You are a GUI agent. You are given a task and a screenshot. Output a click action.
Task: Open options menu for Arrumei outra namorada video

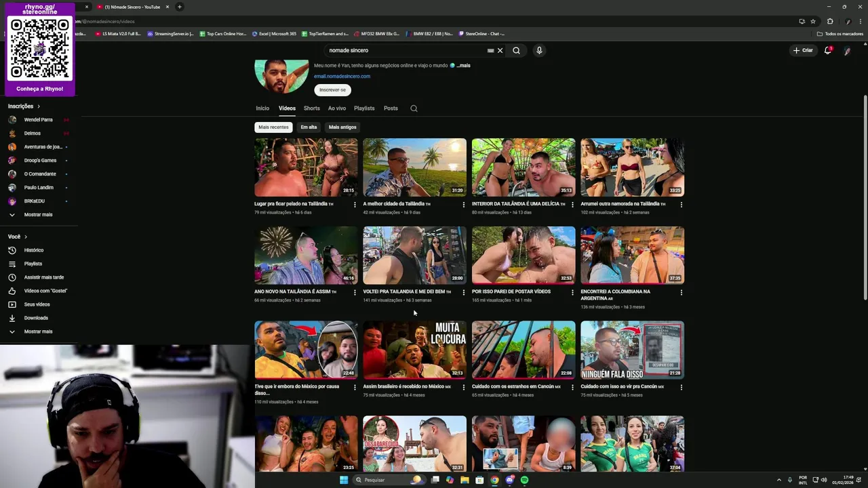(x=682, y=205)
